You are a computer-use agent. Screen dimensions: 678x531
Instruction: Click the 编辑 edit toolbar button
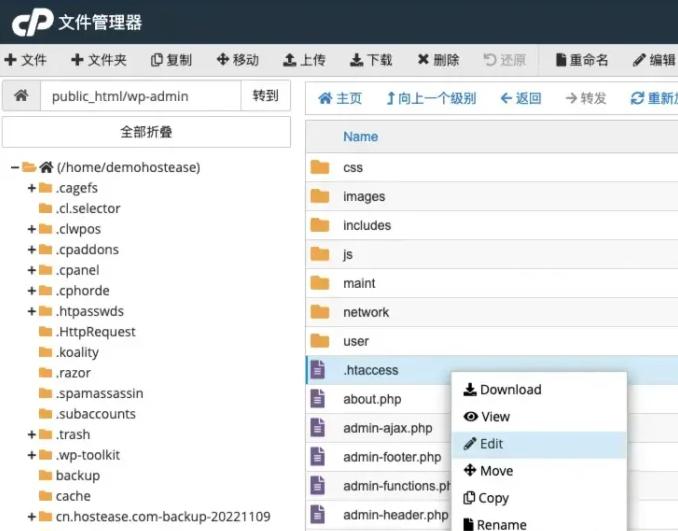tap(654, 60)
